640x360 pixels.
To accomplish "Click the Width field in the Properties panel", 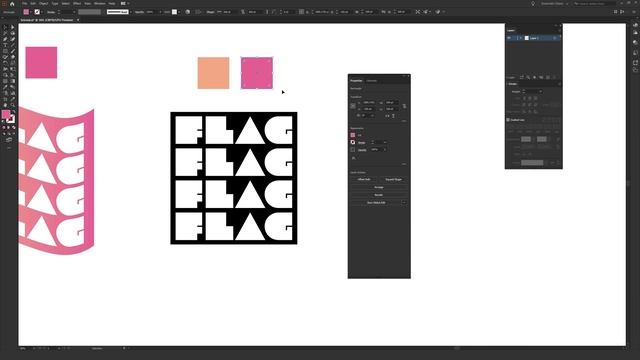I will click(391, 102).
